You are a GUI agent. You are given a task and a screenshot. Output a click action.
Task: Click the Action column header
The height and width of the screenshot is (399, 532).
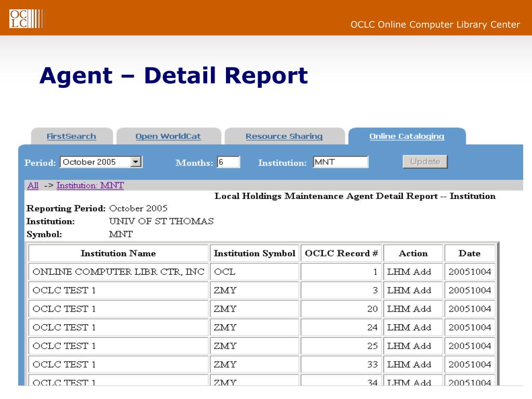pyautogui.click(x=413, y=253)
